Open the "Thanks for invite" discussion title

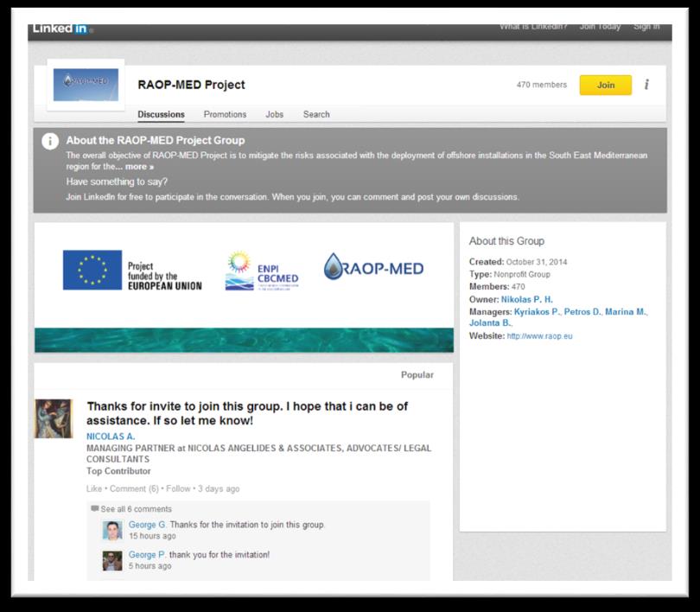click(247, 413)
